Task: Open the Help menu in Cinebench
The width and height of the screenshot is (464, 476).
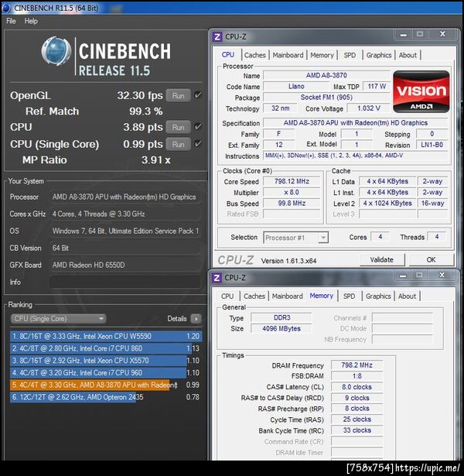Action: pyautogui.click(x=31, y=21)
